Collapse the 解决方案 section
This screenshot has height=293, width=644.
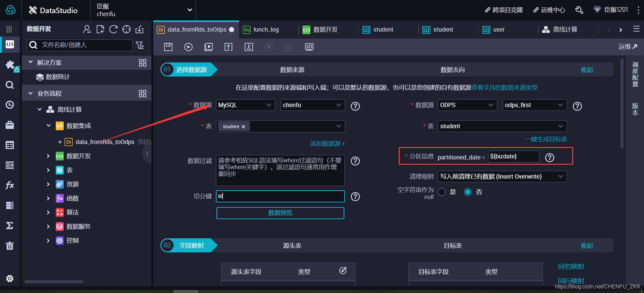[31, 62]
